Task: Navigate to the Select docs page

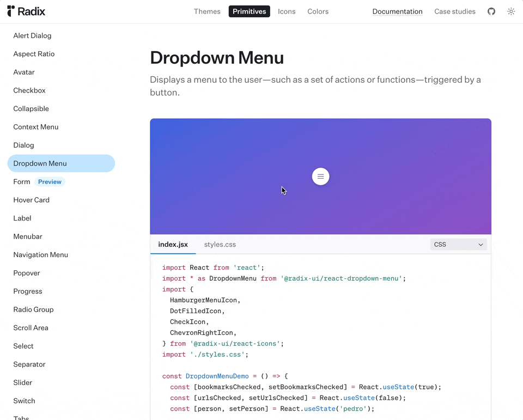Action: click(23, 346)
